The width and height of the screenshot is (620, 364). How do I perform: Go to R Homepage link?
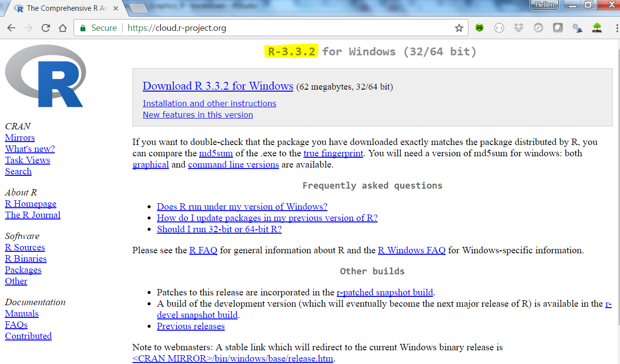pos(30,204)
